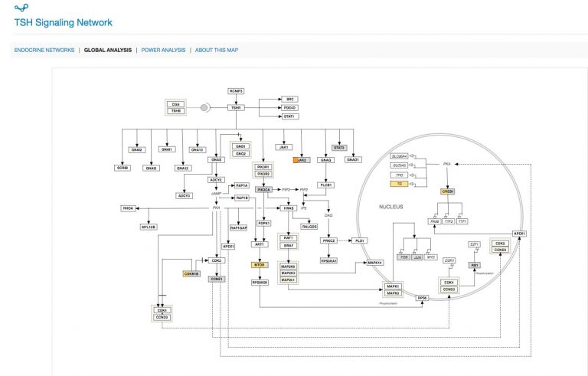The width and height of the screenshot is (588, 376).
Task: Select the EGR1 gene node
Action: [x=449, y=260]
